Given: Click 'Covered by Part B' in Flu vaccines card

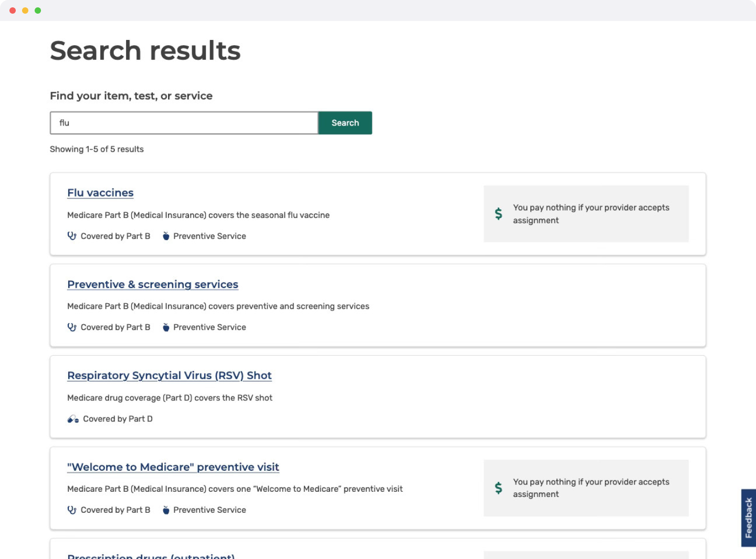Looking at the screenshot, I should pos(115,236).
